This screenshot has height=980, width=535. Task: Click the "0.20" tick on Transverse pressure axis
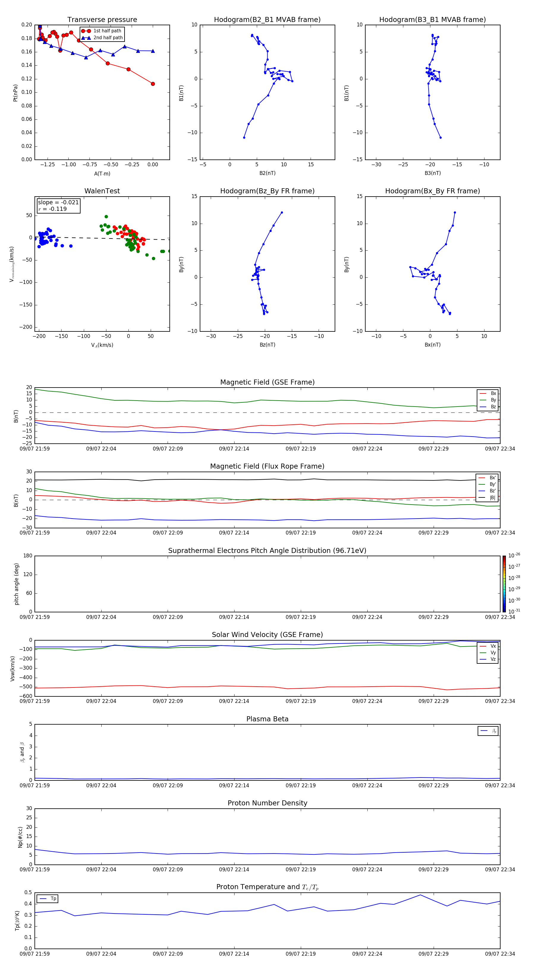27,25
